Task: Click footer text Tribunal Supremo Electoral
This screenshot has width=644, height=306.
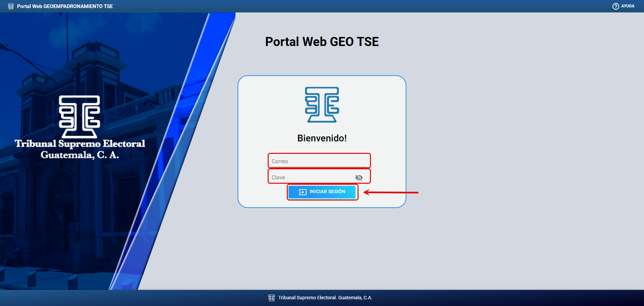Action: (325, 298)
